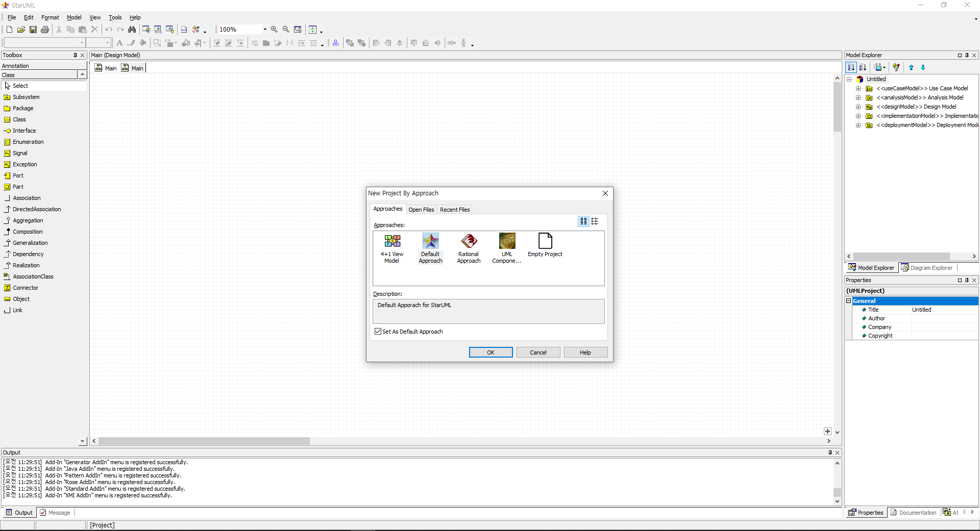Select the Subsystem tool in Toolbox

[x=26, y=97]
